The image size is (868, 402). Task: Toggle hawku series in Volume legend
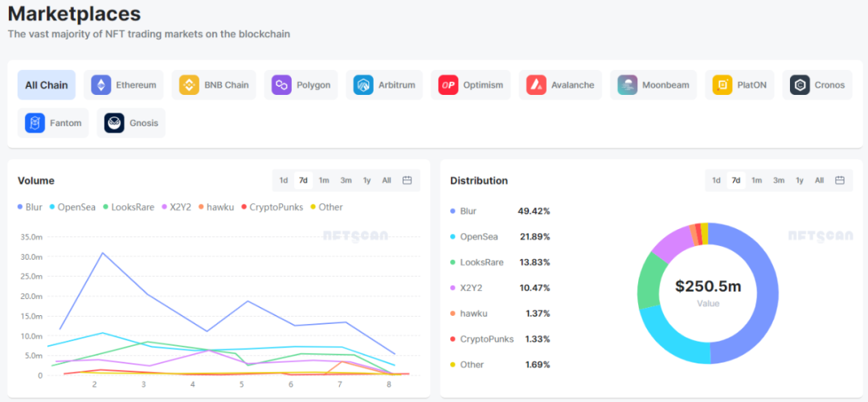(215, 207)
